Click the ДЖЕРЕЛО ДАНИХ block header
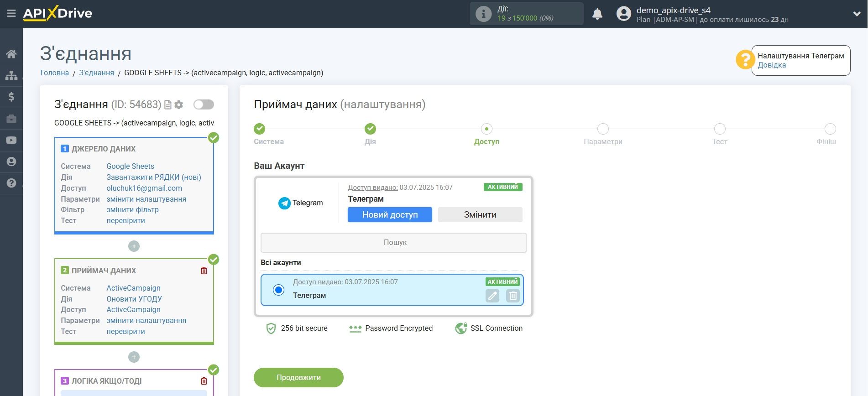The height and width of the screenshot is (396, 868). [104, 149]
